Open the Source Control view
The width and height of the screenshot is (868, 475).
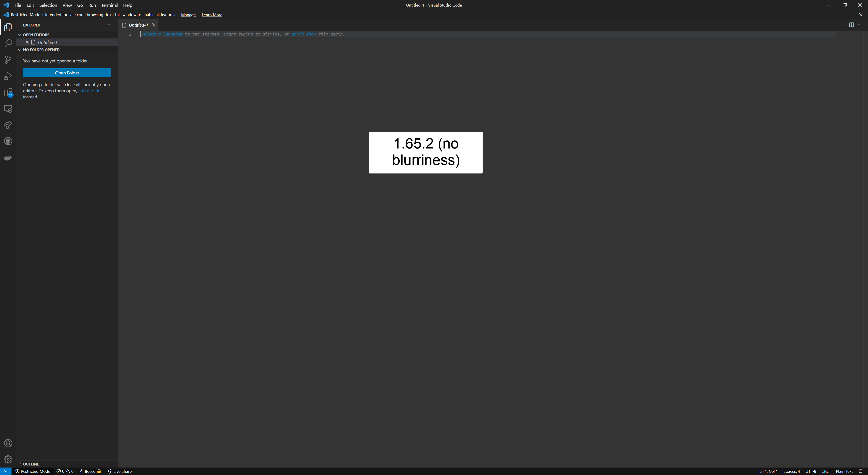click(8, 60)
